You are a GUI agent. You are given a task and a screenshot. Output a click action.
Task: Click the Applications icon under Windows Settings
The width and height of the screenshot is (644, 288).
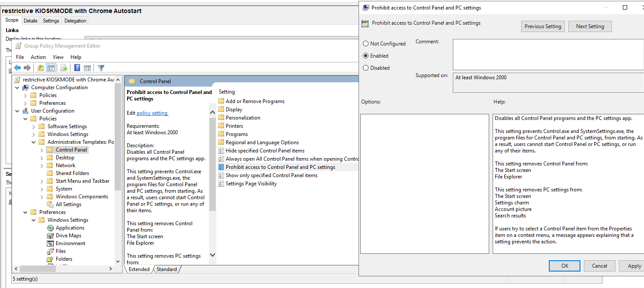coord(50,228)
